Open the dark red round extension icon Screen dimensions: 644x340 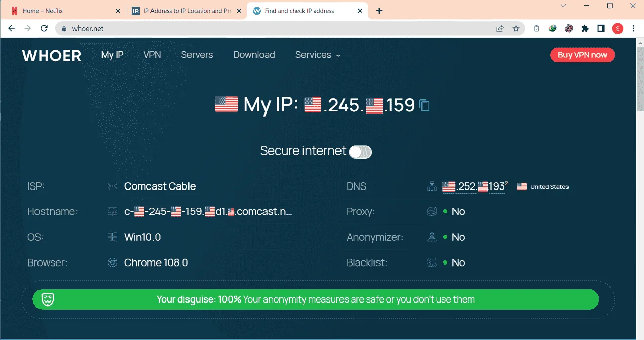tap(569, 29)
